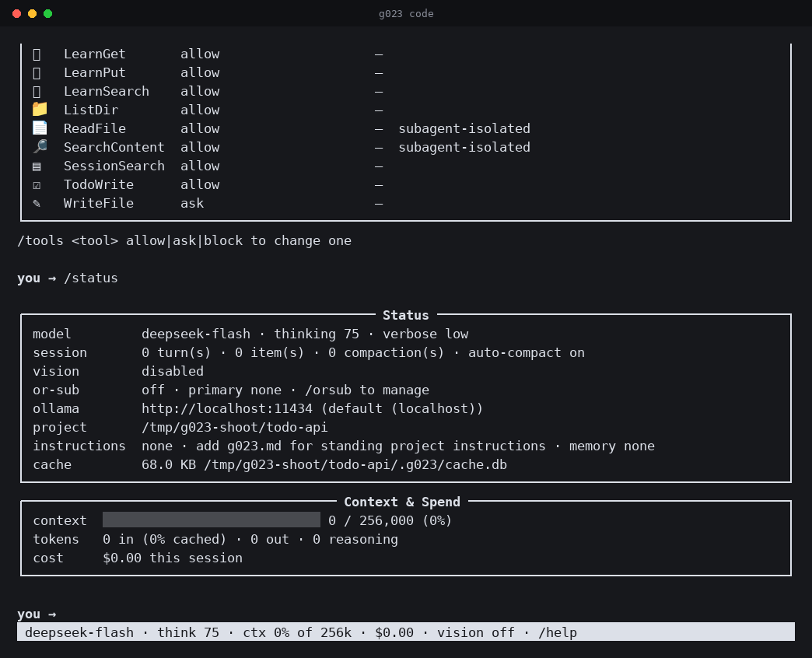Click the model value 'deepseek-flash · thinking 75'
Screen dimensions: 812x658
click(x=250, y=334)
